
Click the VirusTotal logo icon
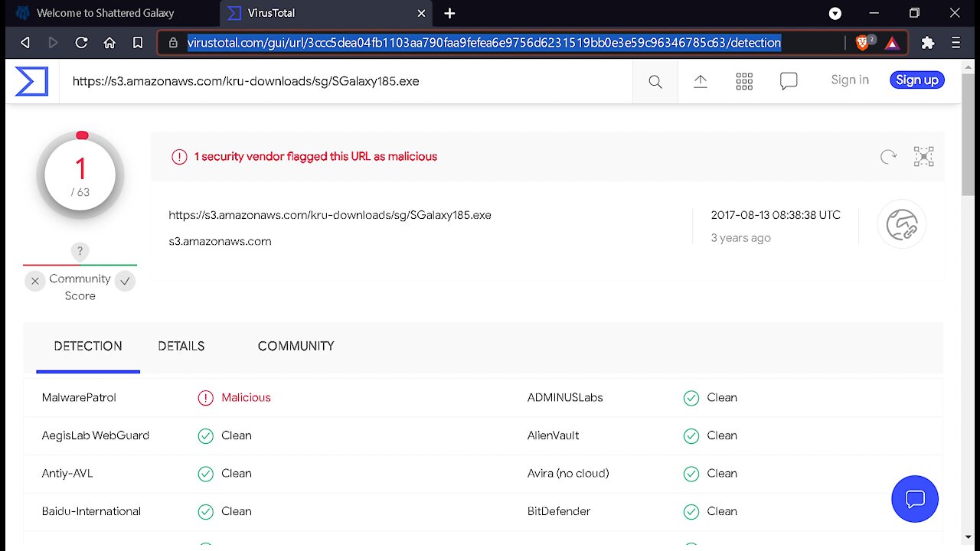pyautogui.click(x=31, y=81)
